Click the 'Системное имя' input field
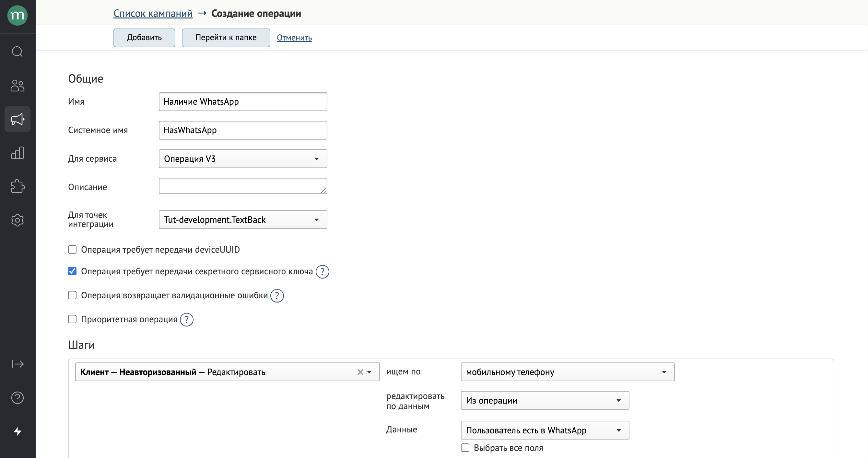The image size is (868, 458). pyautogui.click(x=243, y=130)
